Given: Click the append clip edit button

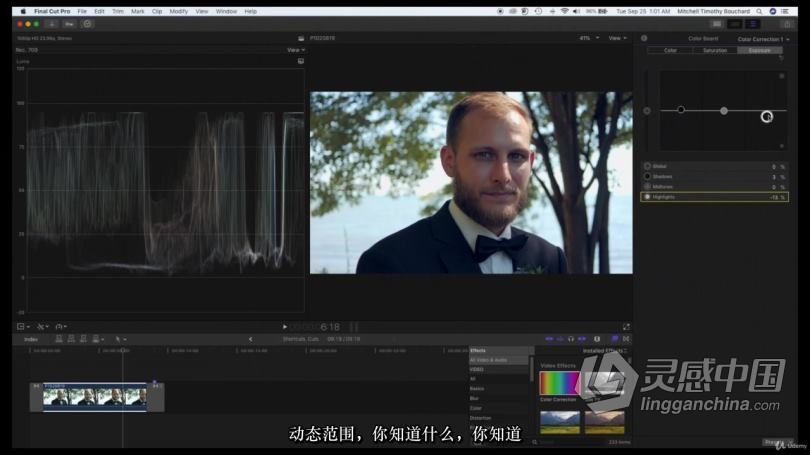Looking at the screenshot, I should click(x=83, y=339).
